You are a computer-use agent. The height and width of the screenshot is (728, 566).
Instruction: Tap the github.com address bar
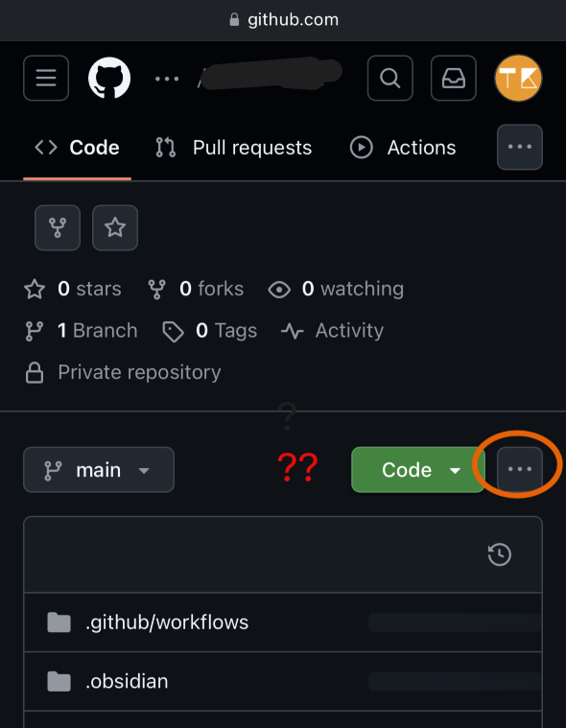283,20
